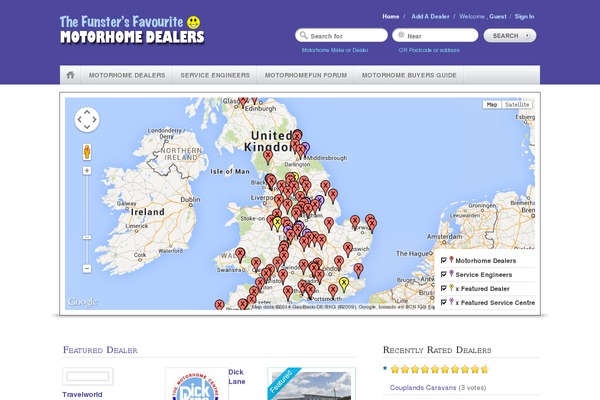Zoom in with the plus button
The image size is (600, 400).
[87, 170]
